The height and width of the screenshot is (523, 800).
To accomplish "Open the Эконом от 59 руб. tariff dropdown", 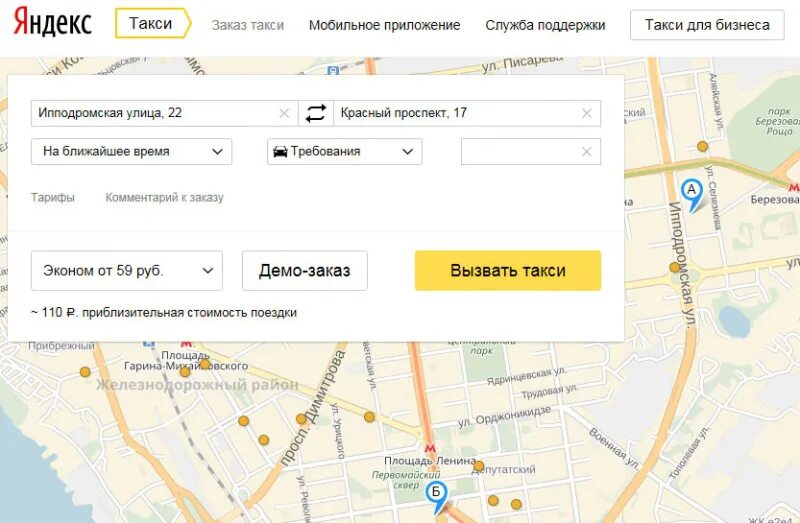I will click(x=127, y=270).
